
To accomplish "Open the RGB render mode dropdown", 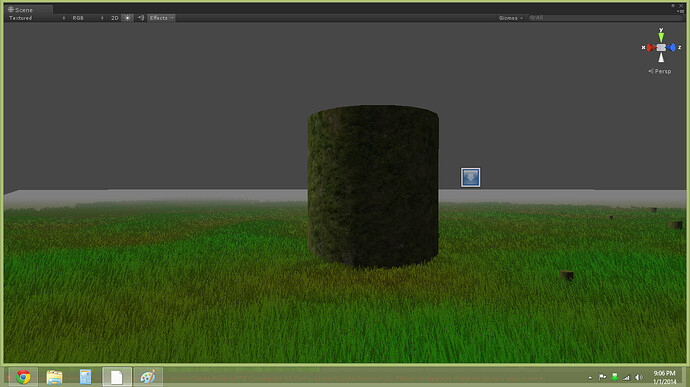I will 88,18.
